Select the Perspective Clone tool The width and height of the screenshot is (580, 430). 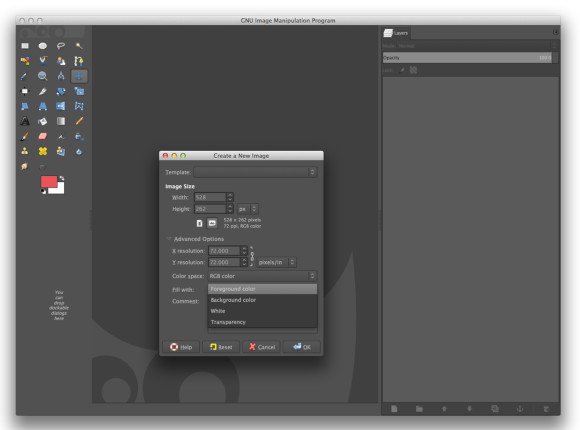tap(61, 151)
